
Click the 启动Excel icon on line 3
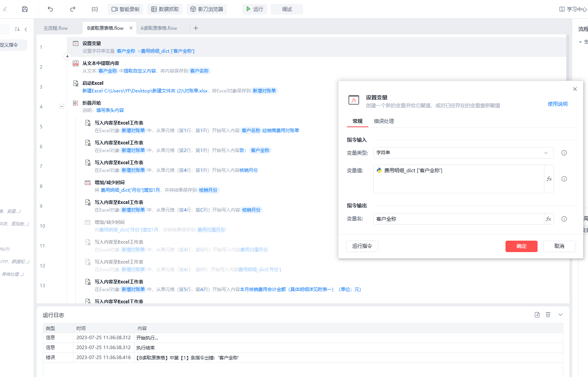[76, 83]
